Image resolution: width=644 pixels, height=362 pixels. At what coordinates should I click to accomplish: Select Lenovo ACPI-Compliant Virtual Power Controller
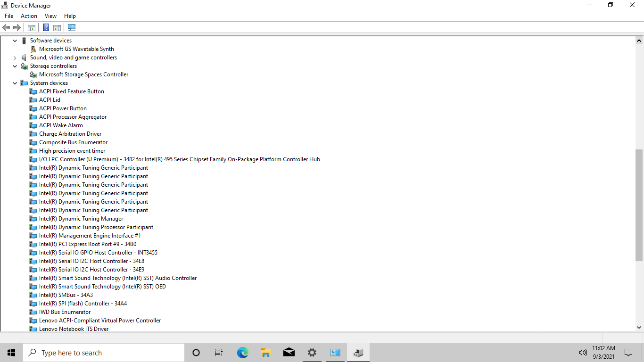click(x=100, y=321)
